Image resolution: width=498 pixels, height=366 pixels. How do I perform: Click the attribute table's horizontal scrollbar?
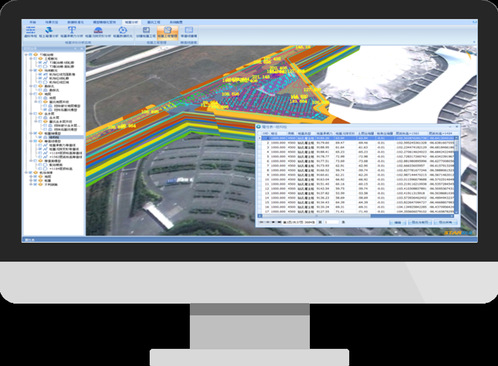click(357, 216)
